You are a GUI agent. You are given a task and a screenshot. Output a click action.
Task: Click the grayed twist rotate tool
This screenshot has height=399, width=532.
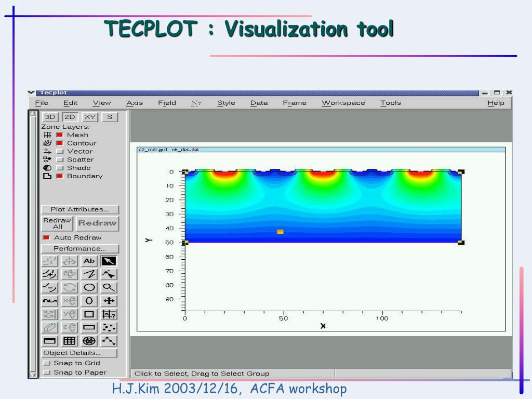coord(69,288)
